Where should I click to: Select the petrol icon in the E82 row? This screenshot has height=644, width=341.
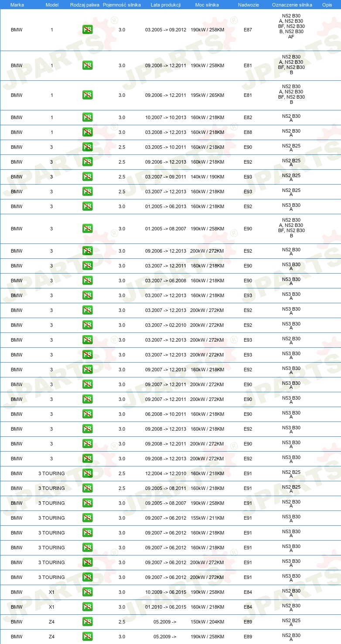point(87,117)
